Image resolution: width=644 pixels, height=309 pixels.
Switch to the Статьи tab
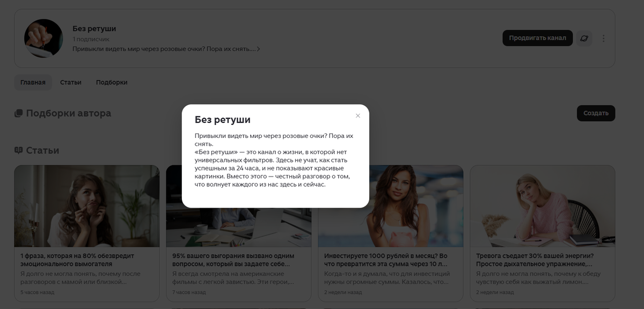[x=70, y=82]
